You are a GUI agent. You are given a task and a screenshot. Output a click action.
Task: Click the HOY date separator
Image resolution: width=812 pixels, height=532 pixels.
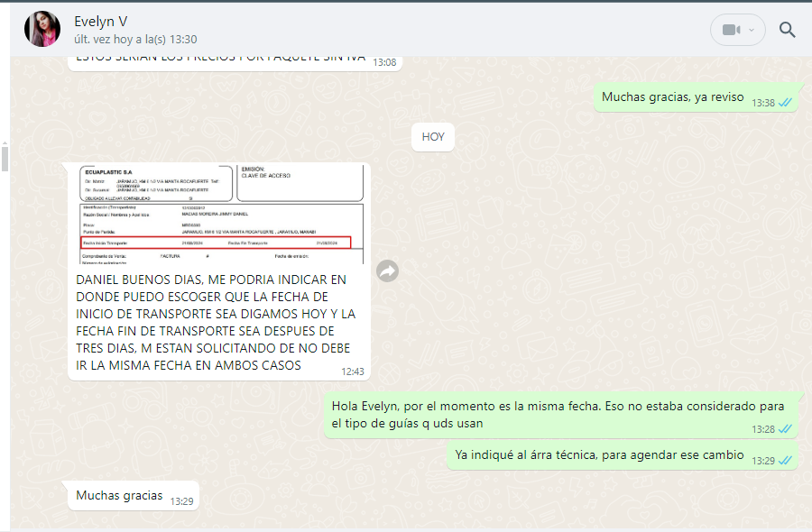(433, 137)
